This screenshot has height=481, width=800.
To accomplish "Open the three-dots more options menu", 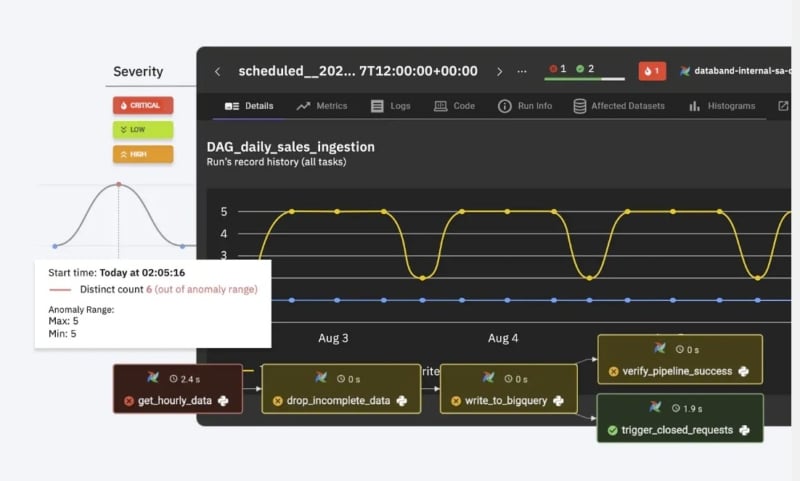I will coord(521,71).
